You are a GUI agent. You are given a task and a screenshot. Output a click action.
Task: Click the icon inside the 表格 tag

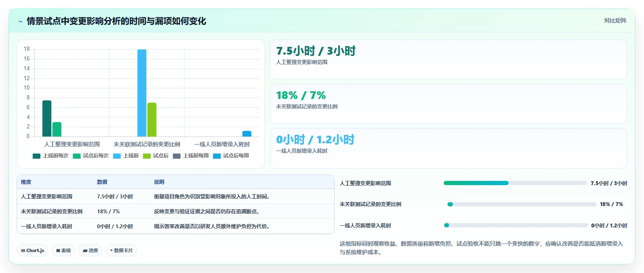click(x=58, y=250)
